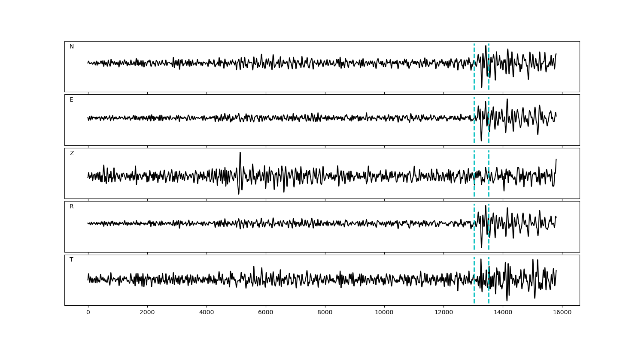Click the 12000 x-axis tick label
This screenshot has height=343, width=644.
(x=444, y=313)
